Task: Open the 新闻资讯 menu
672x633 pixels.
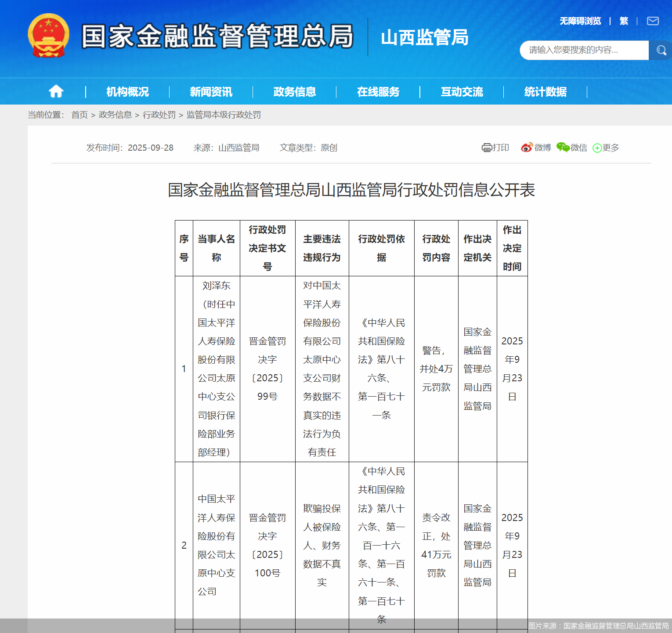Action: pyautogui.click(x=211, y=92)
